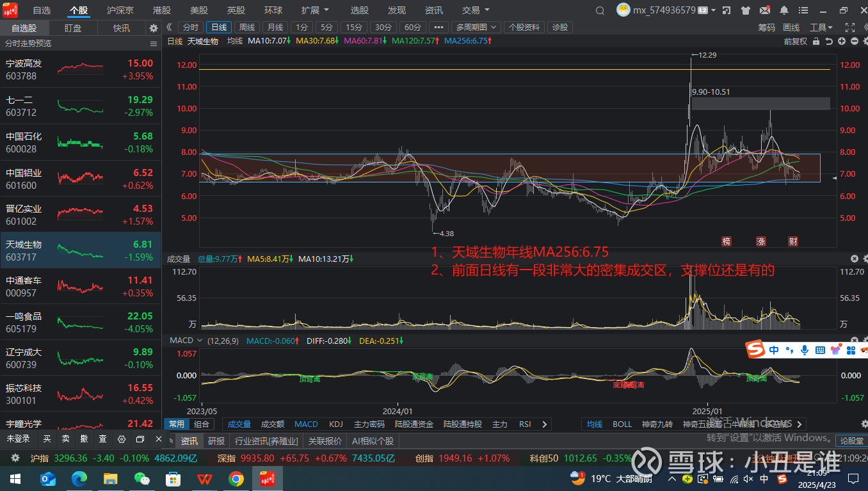Click the pop-out window icon near username
The height and width of the screenshot is (491, 868).
tap(726, 10)
